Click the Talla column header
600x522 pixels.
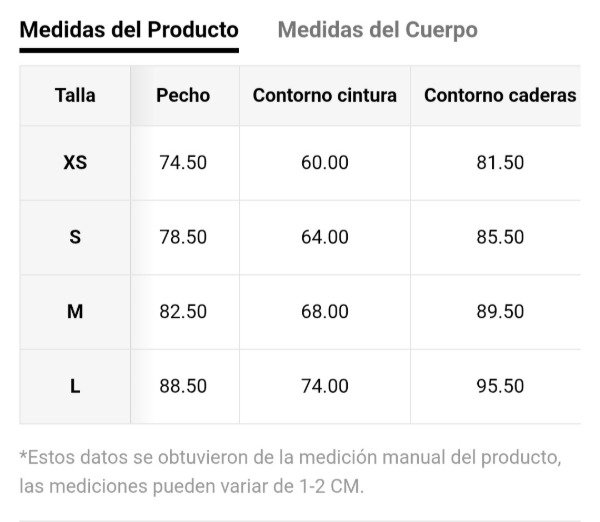pos(75,96)
